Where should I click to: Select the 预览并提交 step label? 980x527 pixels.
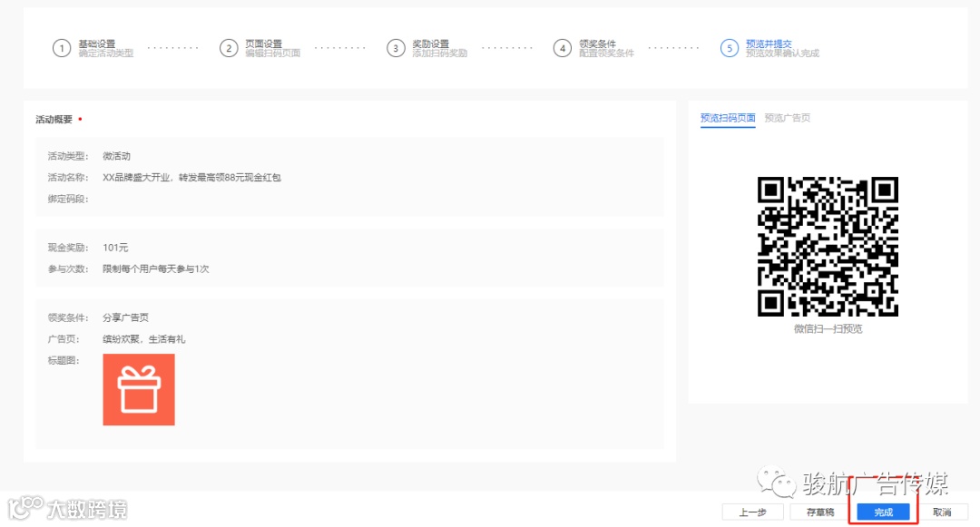[x=769, y=44]
